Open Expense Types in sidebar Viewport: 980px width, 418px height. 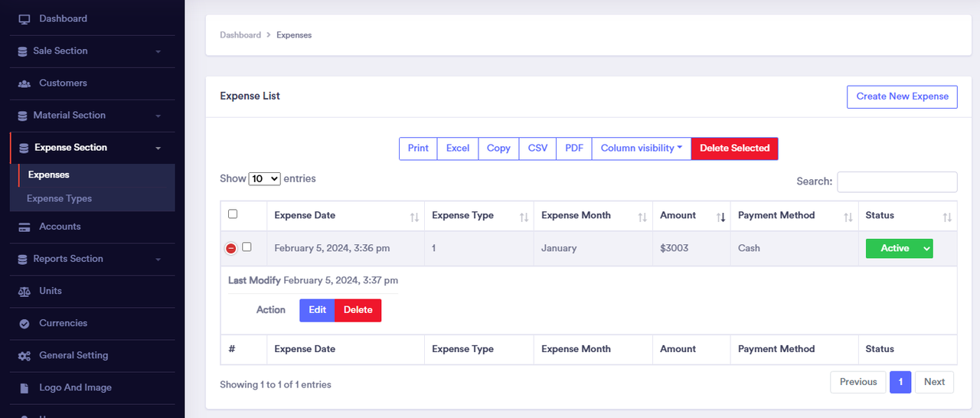tap(60, 198)
